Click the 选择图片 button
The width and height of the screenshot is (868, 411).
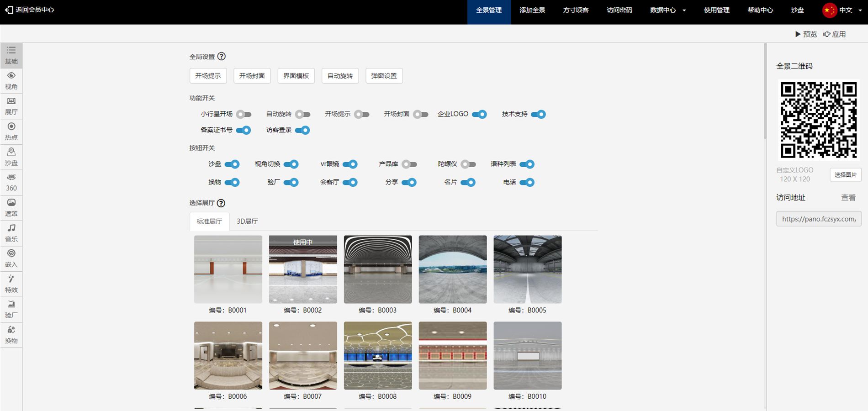[x=845, y=175]
